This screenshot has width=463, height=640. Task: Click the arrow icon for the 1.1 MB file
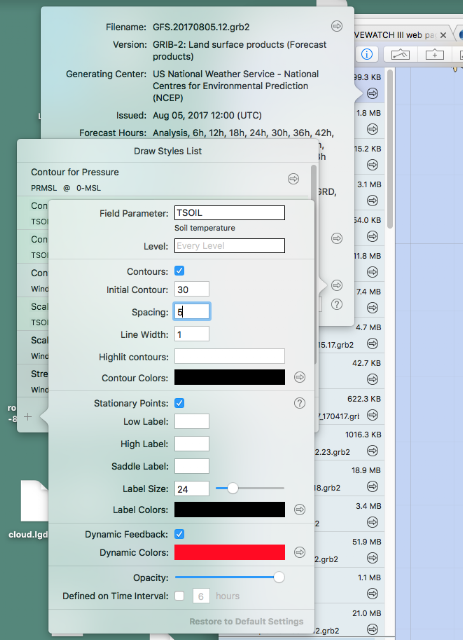tap(372, 593)
